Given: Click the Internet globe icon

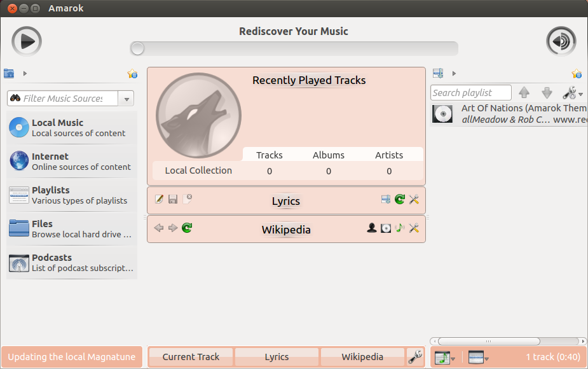Looking at the screenshot, I should click(19, 161).
